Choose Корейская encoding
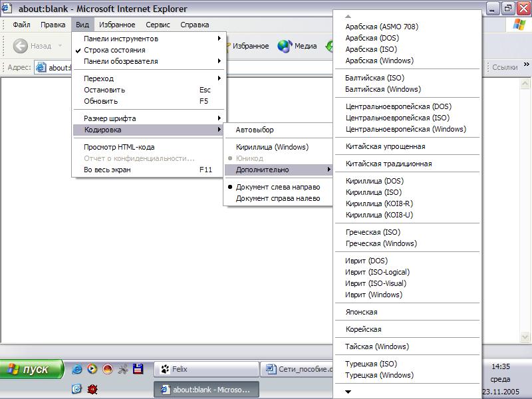532x399 pixels. point(407,329)
